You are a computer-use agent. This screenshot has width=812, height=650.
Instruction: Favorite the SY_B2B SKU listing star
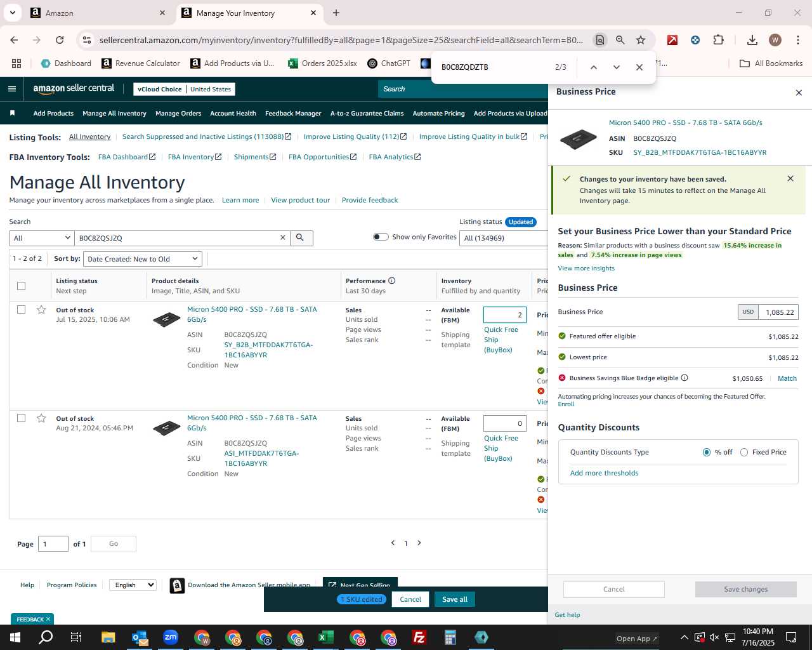[41, 310]
